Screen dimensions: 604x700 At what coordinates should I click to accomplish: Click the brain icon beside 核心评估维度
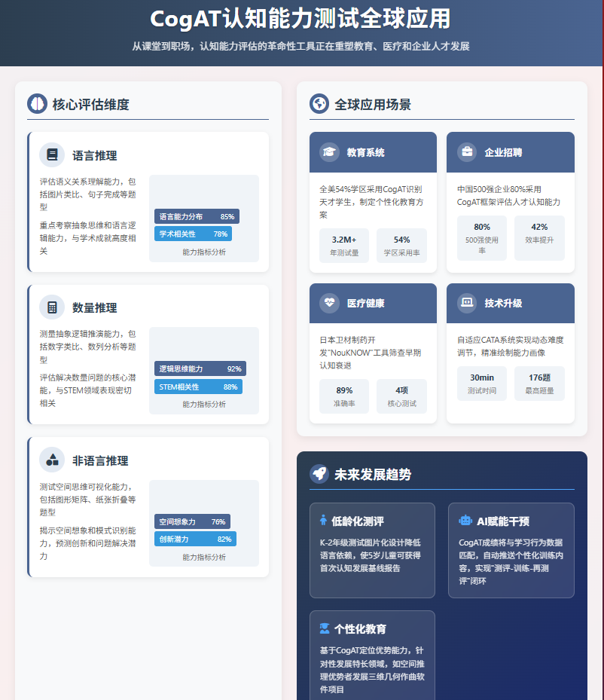tap(37, 104)
